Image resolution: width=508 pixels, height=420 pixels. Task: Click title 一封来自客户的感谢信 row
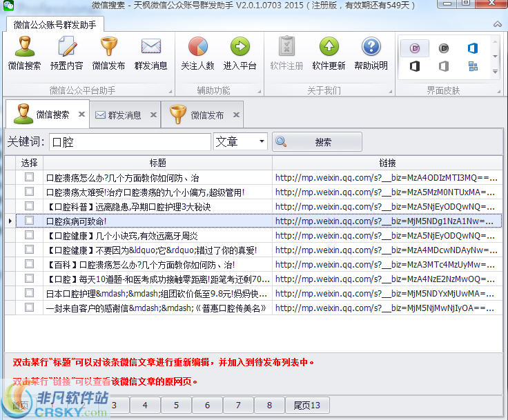coord(156,308)
